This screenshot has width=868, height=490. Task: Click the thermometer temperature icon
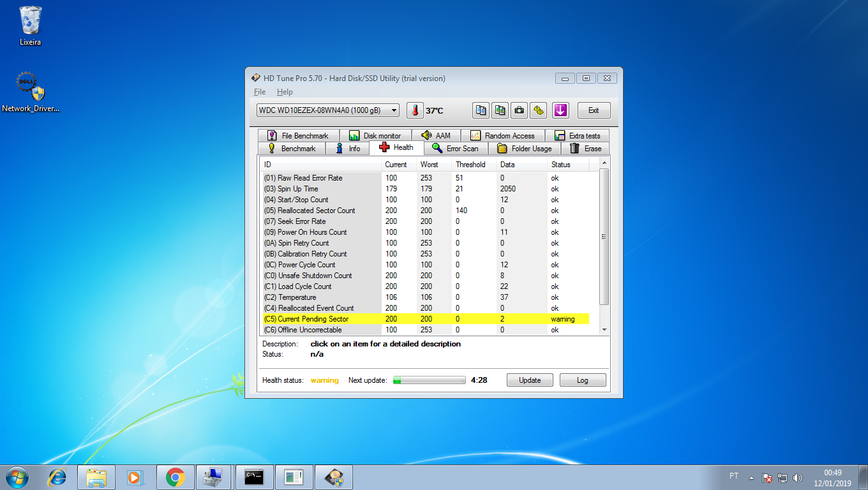415,110
